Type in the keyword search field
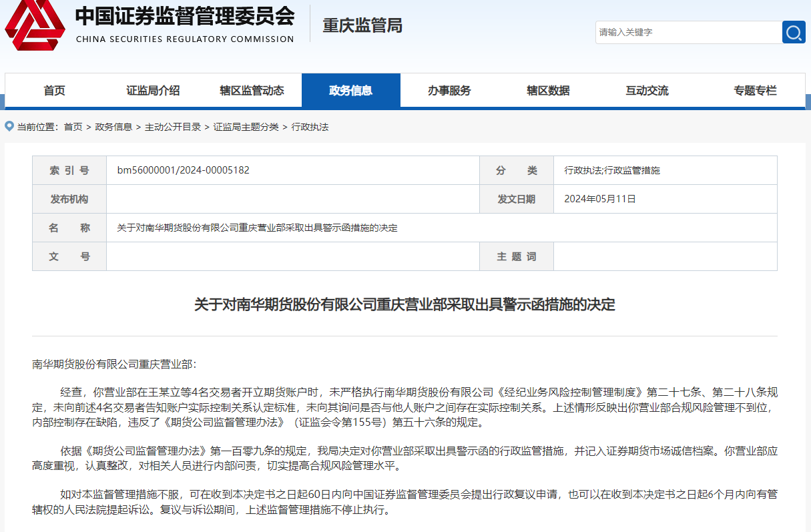Image resolution: width=811 pixels, height=532 pixels. click(x=688, y=32)
